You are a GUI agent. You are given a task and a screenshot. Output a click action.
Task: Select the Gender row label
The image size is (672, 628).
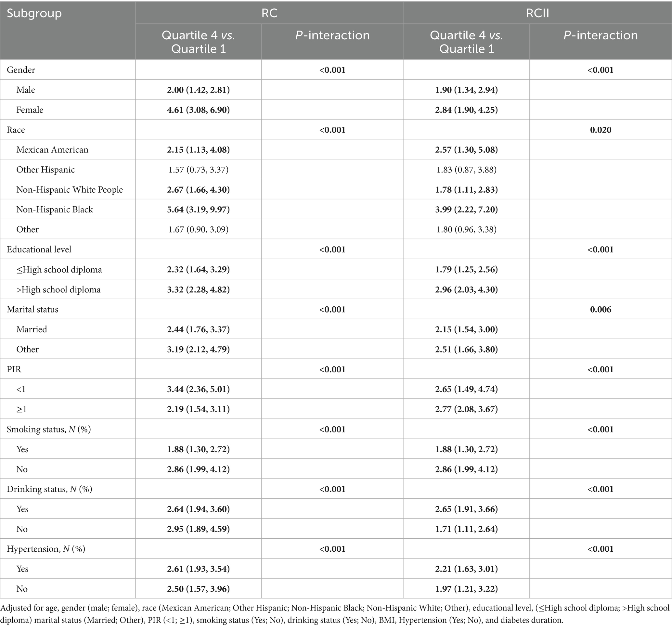pyautogui.click(x=21, y=70)
